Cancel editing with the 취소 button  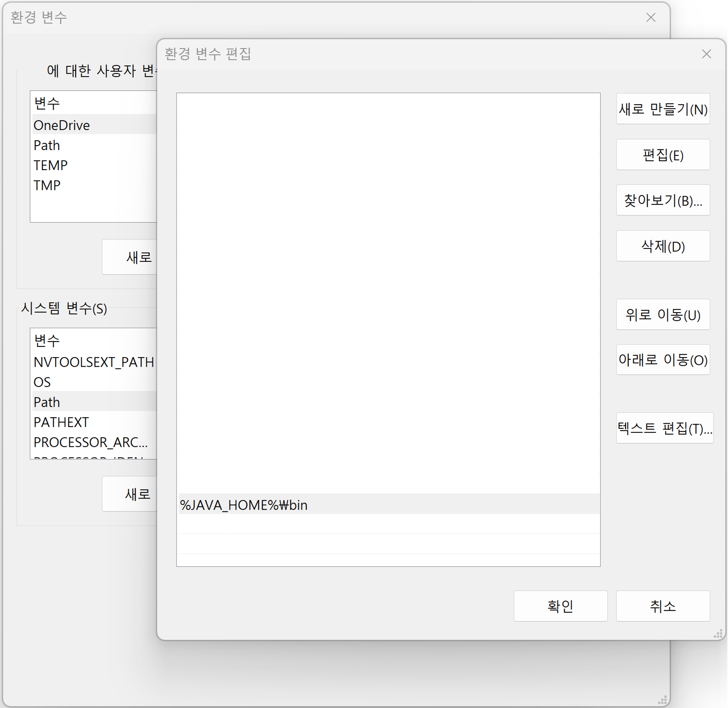coord(663,606)
